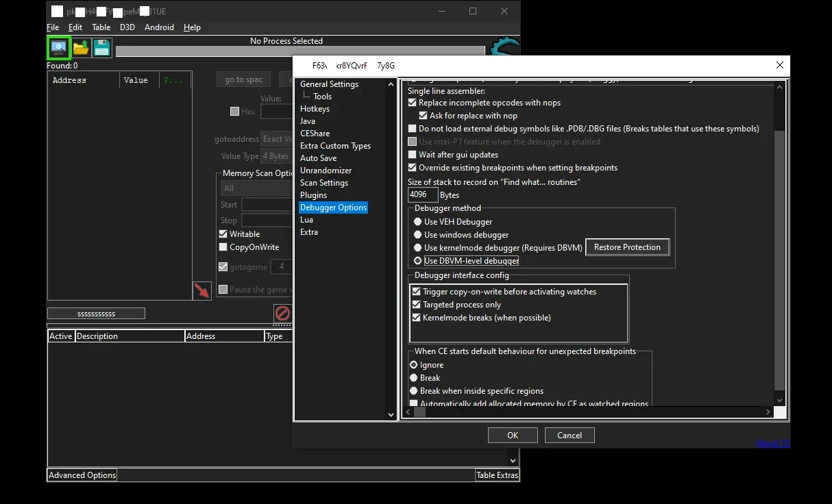
Task: Select Scan Settings in settings list
Action: [324, 183]
